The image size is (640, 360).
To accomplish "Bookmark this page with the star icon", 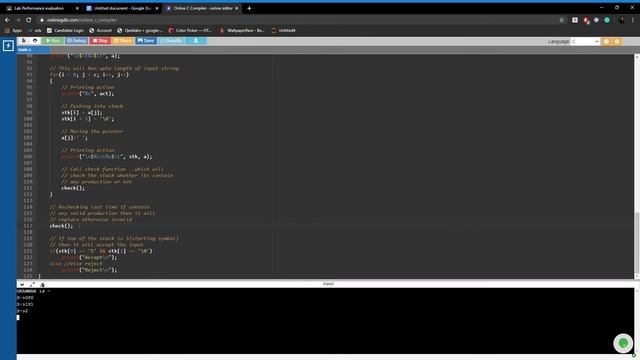I will click(x=562, y=20).
